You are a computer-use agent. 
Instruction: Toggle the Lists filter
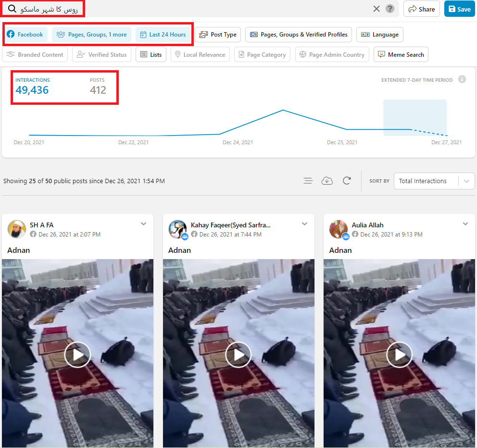(x=151, y=55)
